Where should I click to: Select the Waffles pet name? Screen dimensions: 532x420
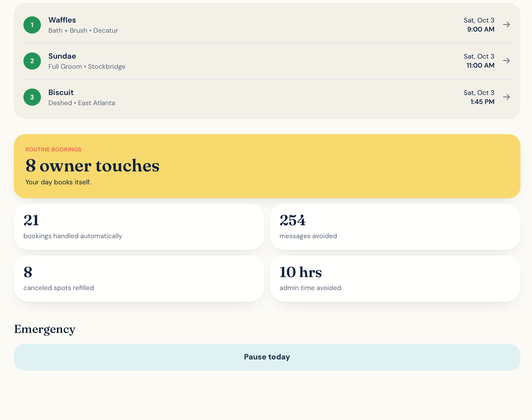(62, 20)
